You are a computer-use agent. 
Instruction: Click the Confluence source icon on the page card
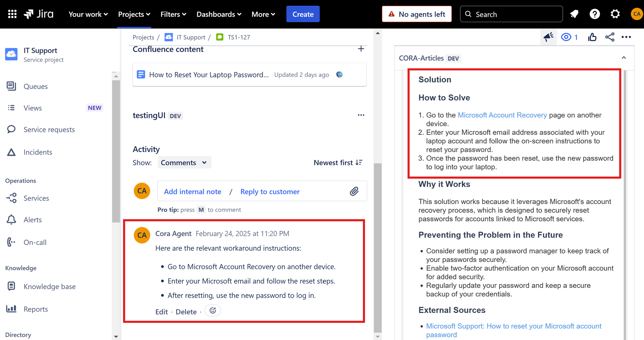coord(339,74)
